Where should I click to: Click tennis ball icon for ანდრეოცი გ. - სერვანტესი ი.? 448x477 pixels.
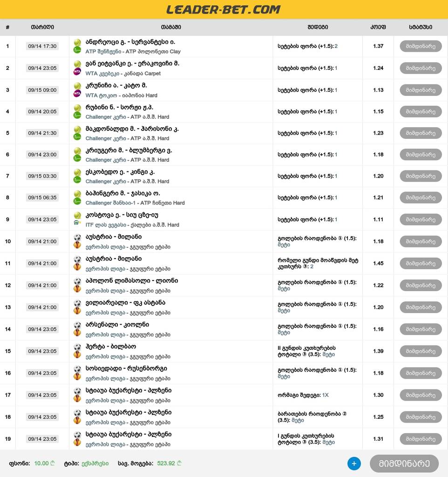77,42
